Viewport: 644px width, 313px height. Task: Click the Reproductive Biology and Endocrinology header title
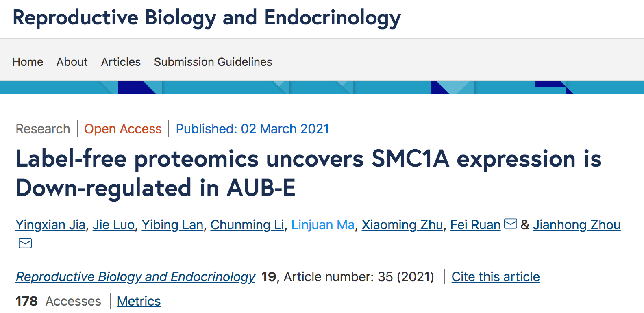pos(207,18)
